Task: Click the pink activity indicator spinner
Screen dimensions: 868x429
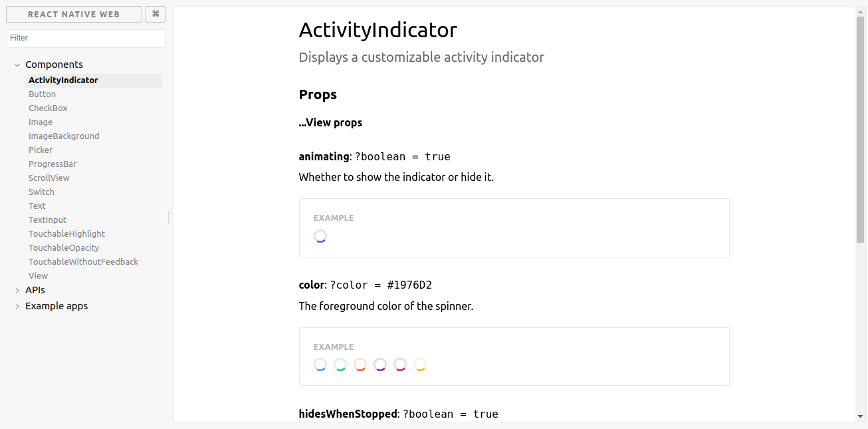Action: 400,364
